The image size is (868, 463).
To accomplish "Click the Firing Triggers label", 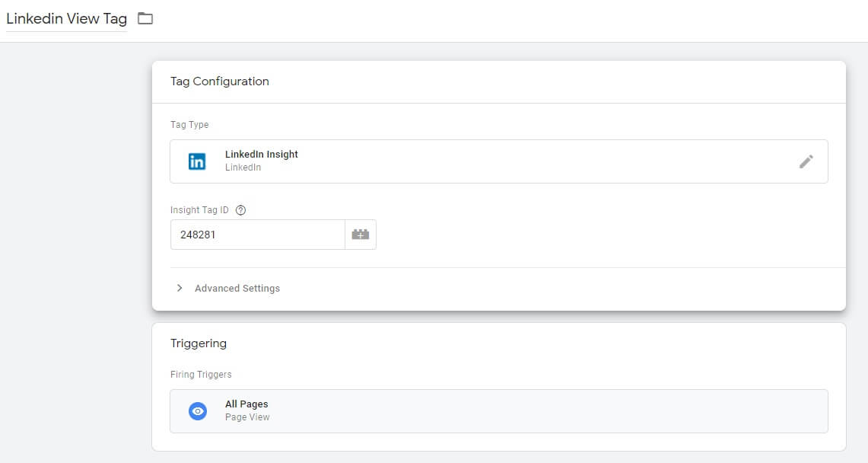I will [x=201, y=375].
